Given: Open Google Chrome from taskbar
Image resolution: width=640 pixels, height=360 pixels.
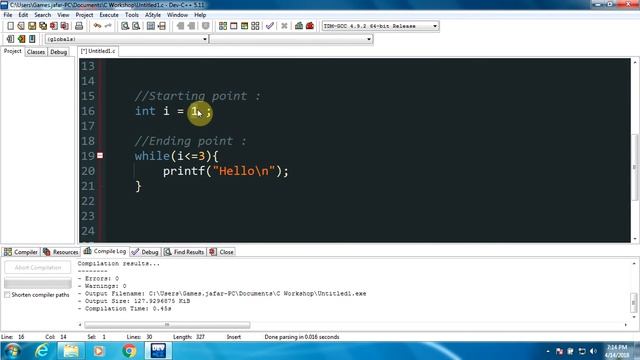Looking at the screenshot, I should coord(129,351).
